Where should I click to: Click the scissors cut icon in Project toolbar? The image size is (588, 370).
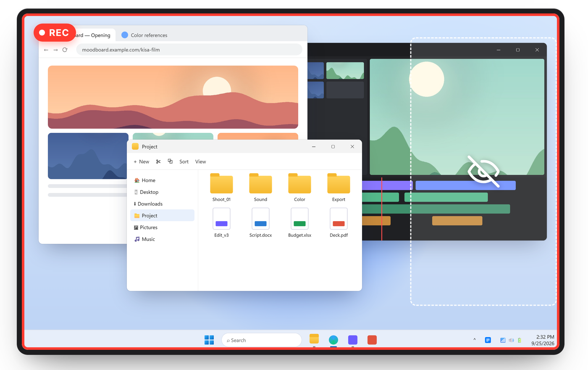pos(158,161)
